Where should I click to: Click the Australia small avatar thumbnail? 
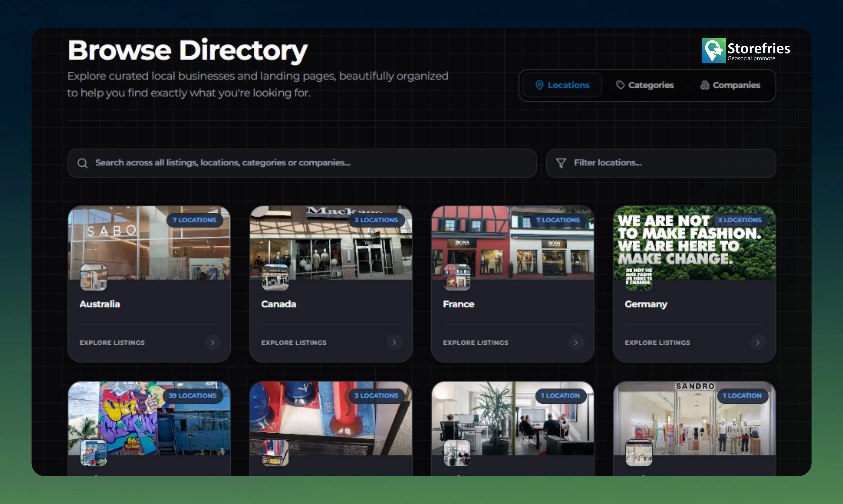94,277
